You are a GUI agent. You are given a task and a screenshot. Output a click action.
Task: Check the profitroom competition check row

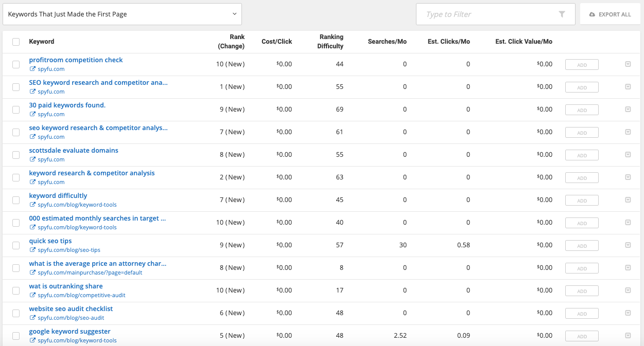(16, 64)
